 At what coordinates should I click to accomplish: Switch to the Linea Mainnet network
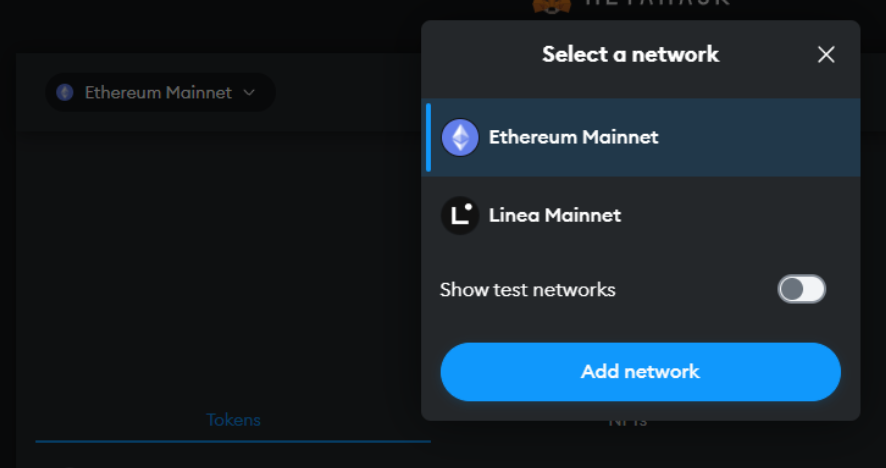click(x=554, y=215)
